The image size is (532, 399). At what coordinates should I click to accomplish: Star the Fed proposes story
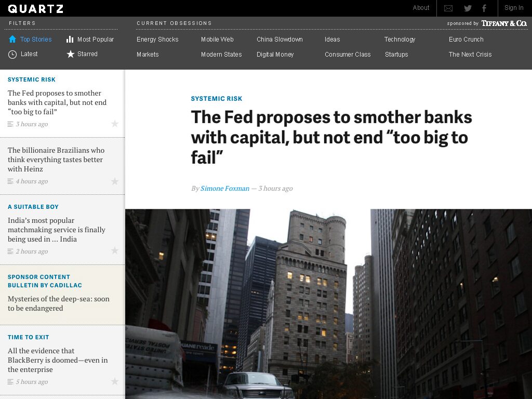click(x=115, y=124)
